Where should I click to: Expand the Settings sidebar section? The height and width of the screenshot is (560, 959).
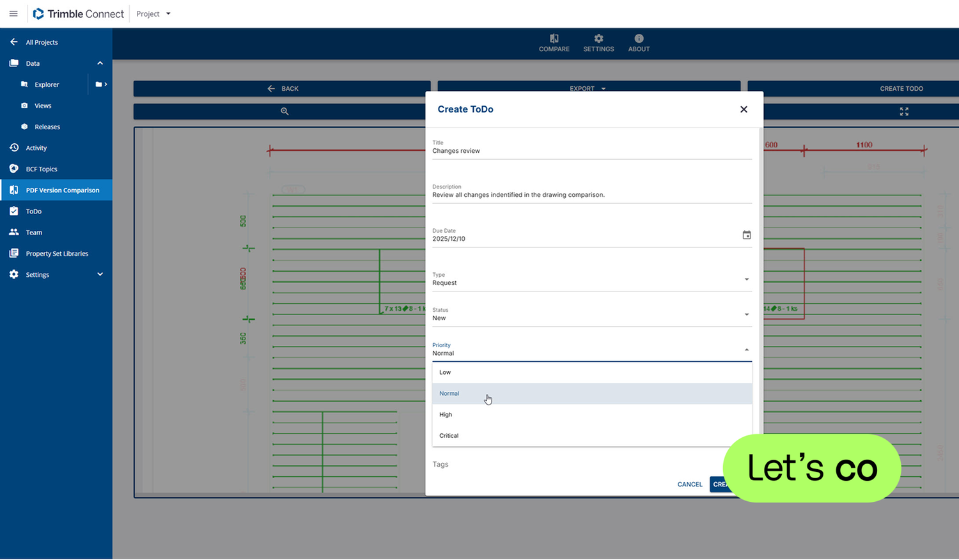pyautogui.click(x=100, y=274)
